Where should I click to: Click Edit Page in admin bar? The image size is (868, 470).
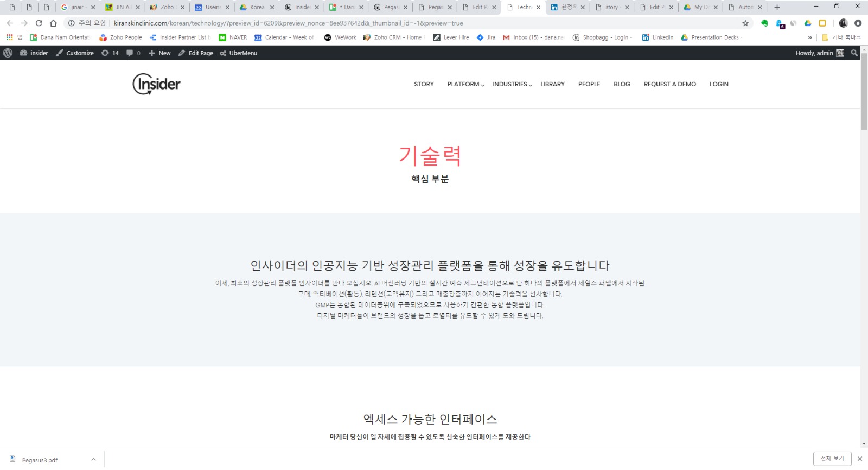[x=196, y=53]
